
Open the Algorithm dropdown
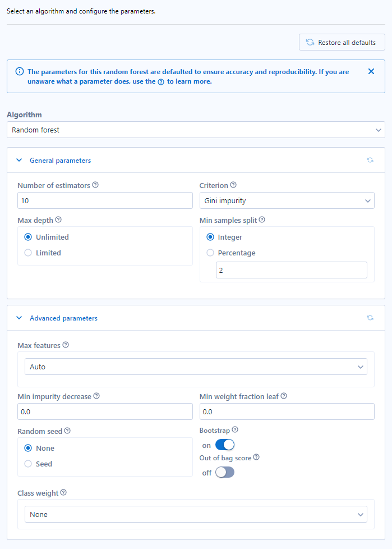[196, 130]
